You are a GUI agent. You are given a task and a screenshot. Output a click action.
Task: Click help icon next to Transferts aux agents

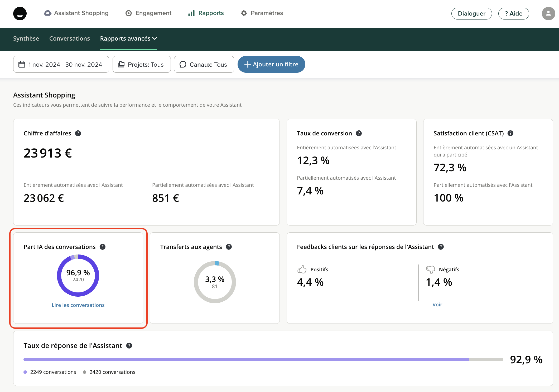point(229,247)
